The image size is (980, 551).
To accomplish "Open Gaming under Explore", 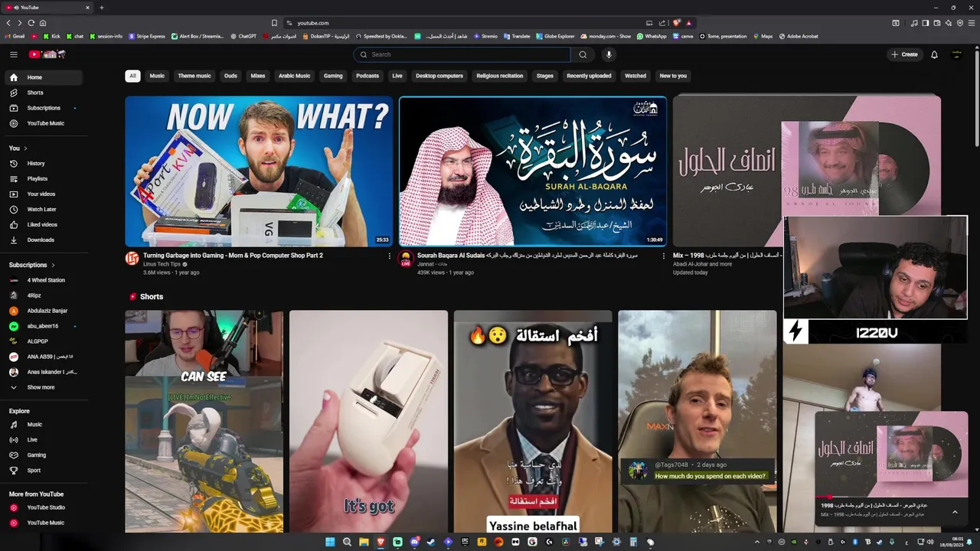I will (x=44, y=455).
